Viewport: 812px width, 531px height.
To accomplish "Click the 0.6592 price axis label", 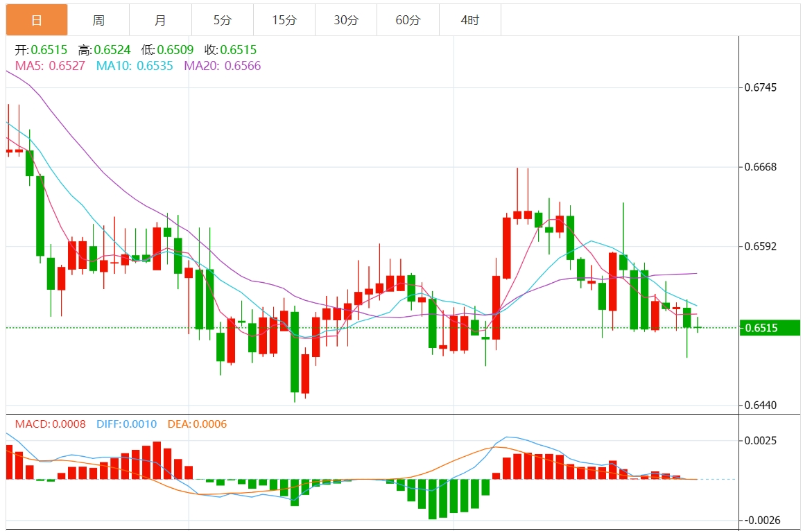I will (760, 246).
